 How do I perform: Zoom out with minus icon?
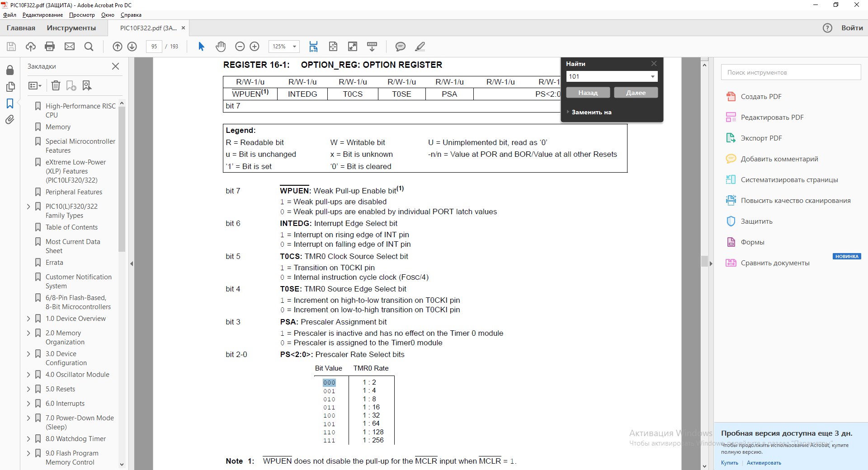pyautogui.click(x=240, y=47)
